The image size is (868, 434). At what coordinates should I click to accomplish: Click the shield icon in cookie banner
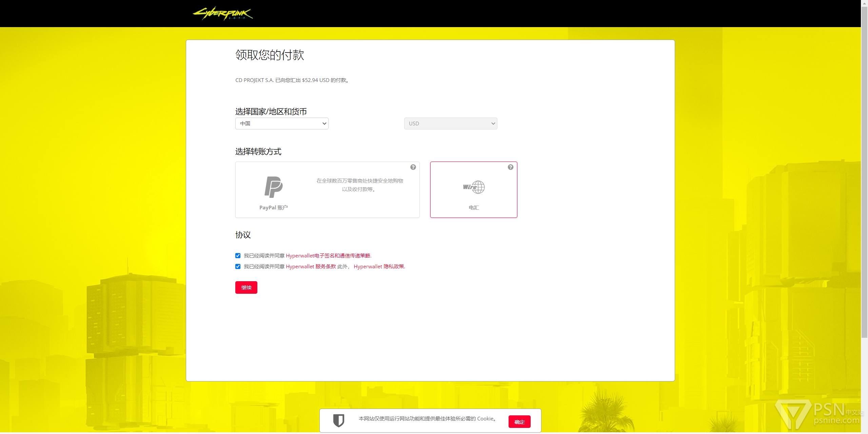tap(338, 420)
